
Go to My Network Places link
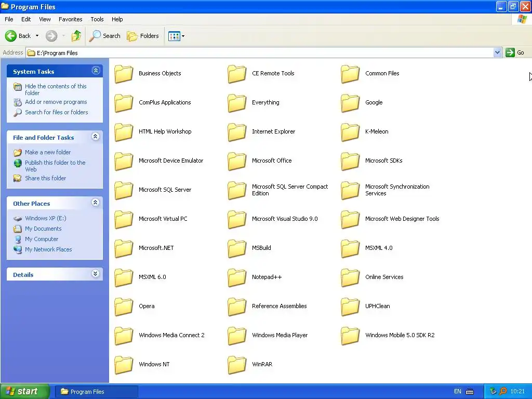pyautogui.click(x=48, y=249)
